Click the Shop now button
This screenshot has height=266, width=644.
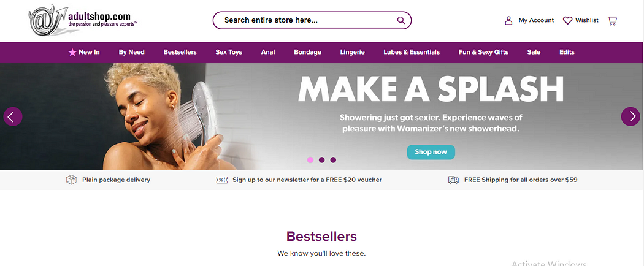431,152
